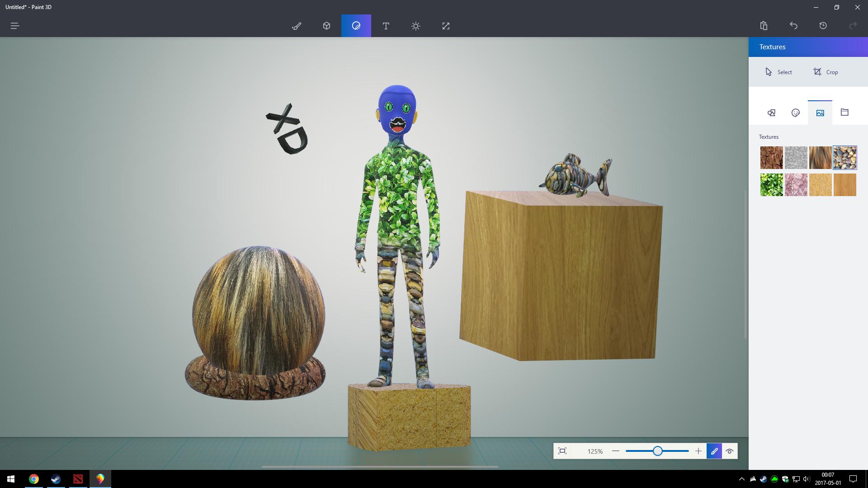868x488 pixels.
Task: Open the Windows Start menu
Action: 11,479
